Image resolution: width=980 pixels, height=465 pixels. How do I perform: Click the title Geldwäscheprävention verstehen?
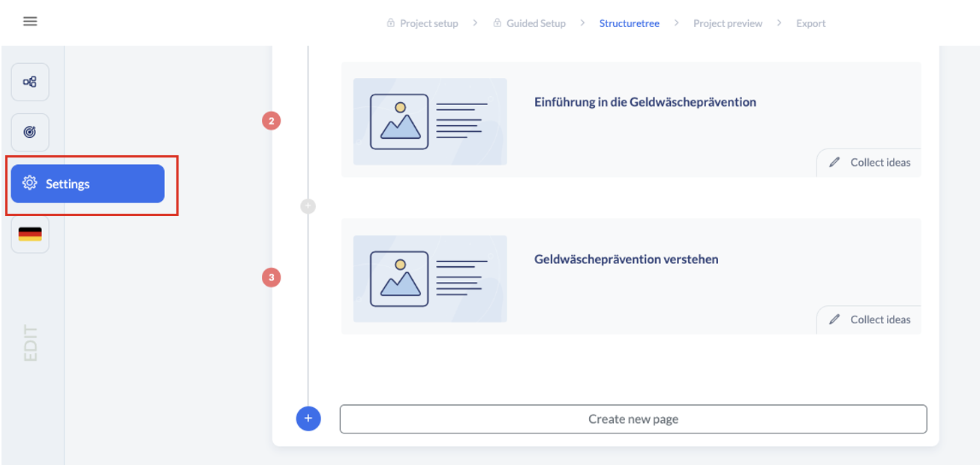(x=627, y=259)
